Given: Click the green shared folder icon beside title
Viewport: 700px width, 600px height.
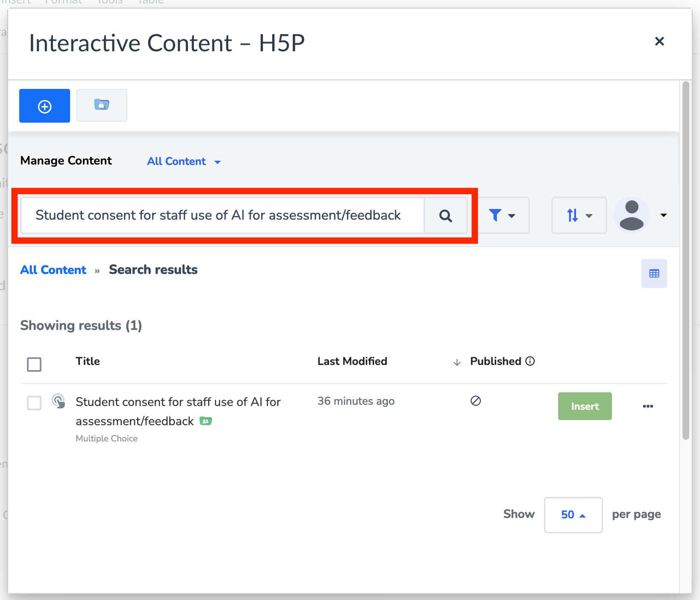Looking at the screenshot, I should 206,421.
